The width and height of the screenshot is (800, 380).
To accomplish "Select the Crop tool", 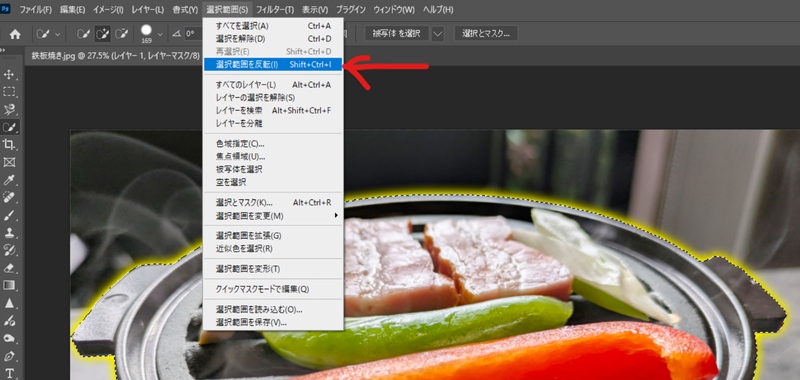I will click(9, 144).
